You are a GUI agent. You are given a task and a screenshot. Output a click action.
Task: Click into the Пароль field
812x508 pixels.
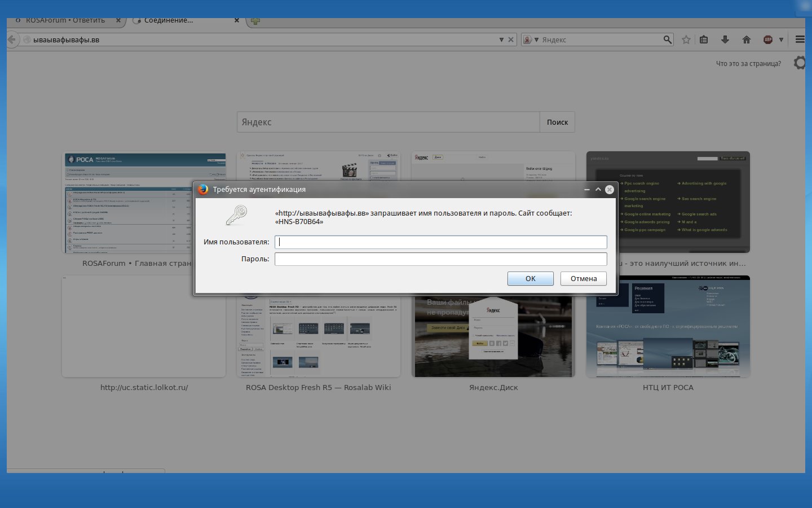click(x=440, y=259)
